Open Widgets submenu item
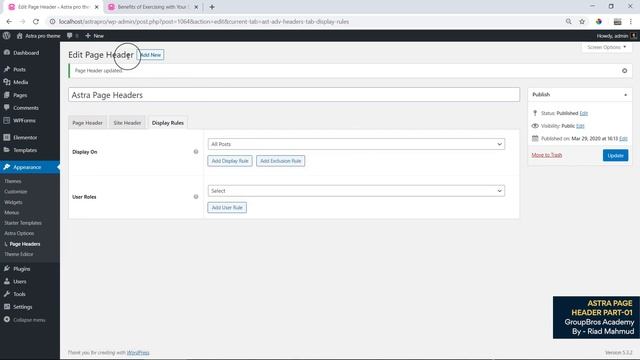Image resolution: width=640 pixels, height=360 pixels. pyautogui.click(x=13, y=202)
